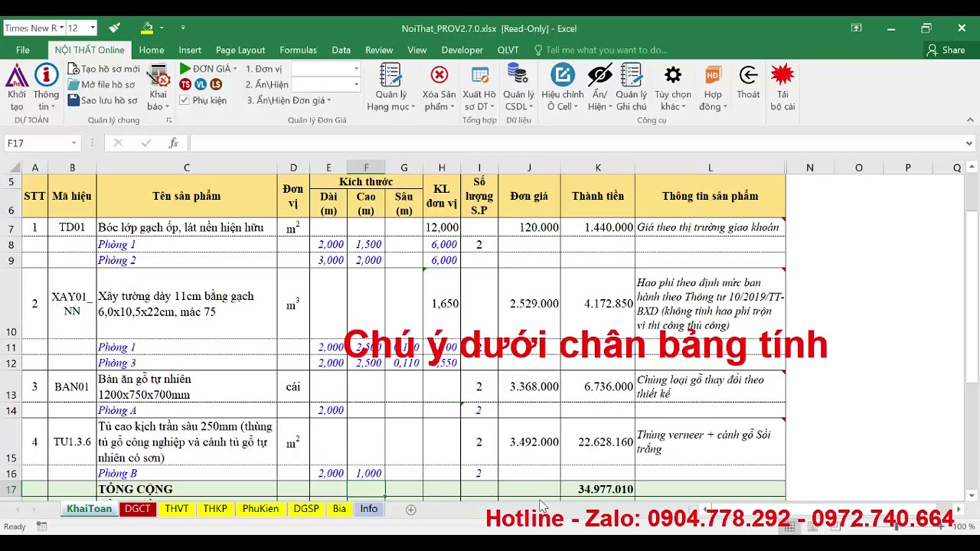
Task: Click the Name Box showing F17
Action: click(x=37, y=143)
